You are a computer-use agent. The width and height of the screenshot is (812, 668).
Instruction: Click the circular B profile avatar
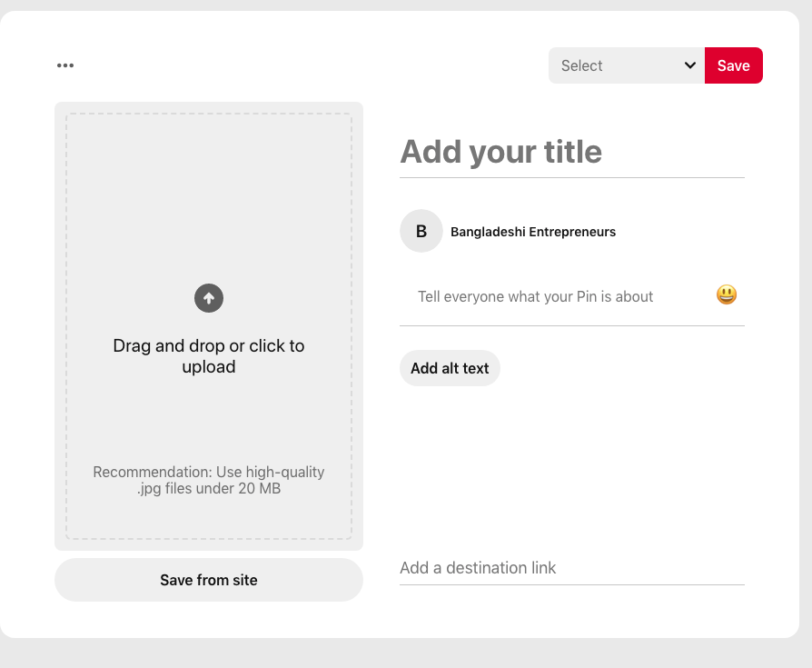tap(421, 231)
